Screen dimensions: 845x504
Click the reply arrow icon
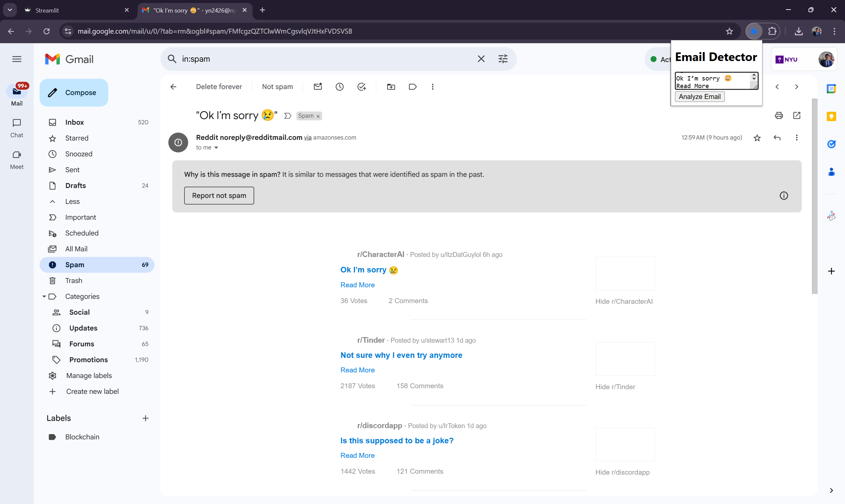(x=777, y=138)
